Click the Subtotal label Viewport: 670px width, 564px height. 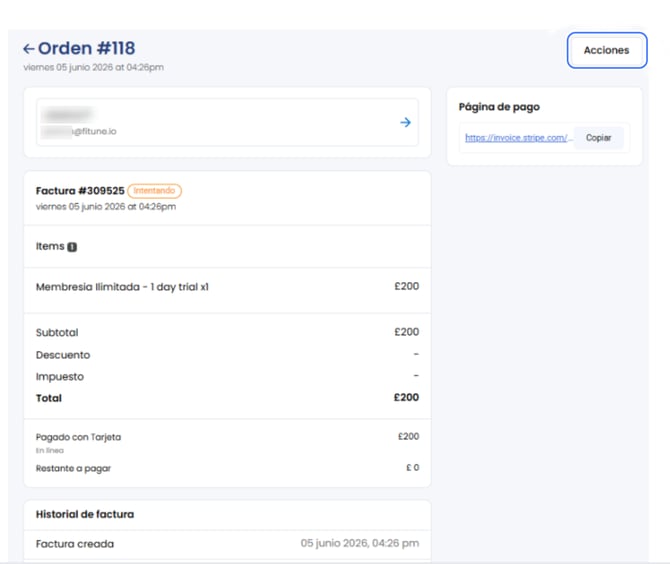pos(57,332)
